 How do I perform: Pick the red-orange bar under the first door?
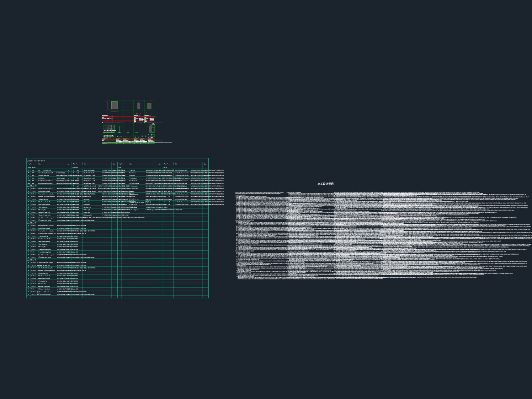[x=115, y=112]
